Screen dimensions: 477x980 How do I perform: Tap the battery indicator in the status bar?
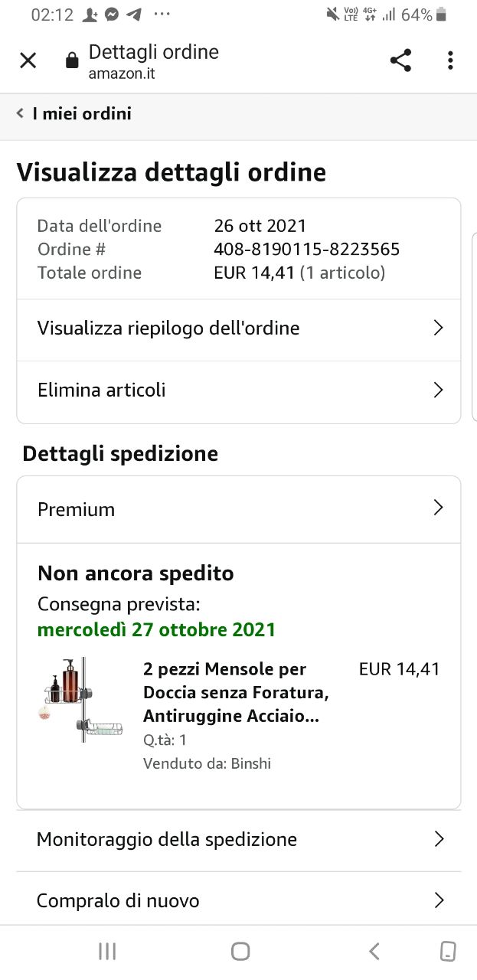[x=441, y=15]
